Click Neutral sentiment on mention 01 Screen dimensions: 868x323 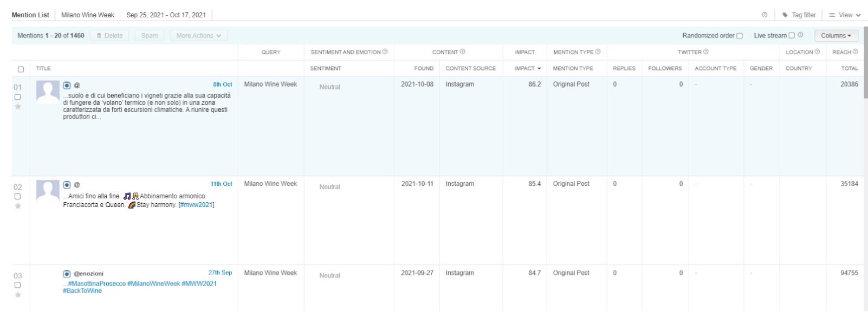329,87
